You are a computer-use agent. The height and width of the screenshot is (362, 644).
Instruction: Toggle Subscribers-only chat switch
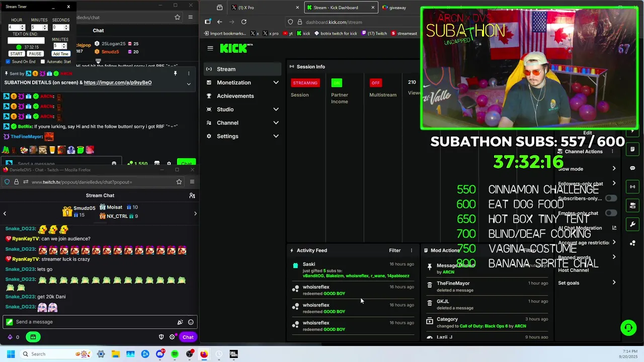tap(611, 198)
